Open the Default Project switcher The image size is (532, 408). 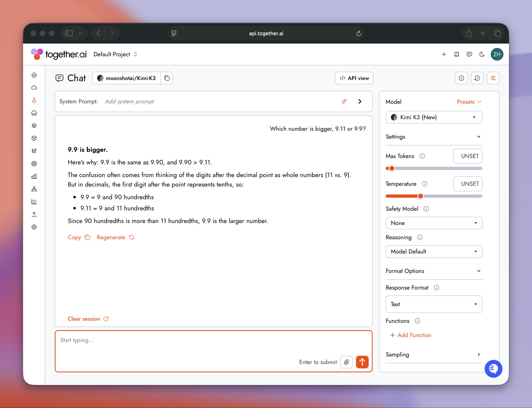point(115,54)
